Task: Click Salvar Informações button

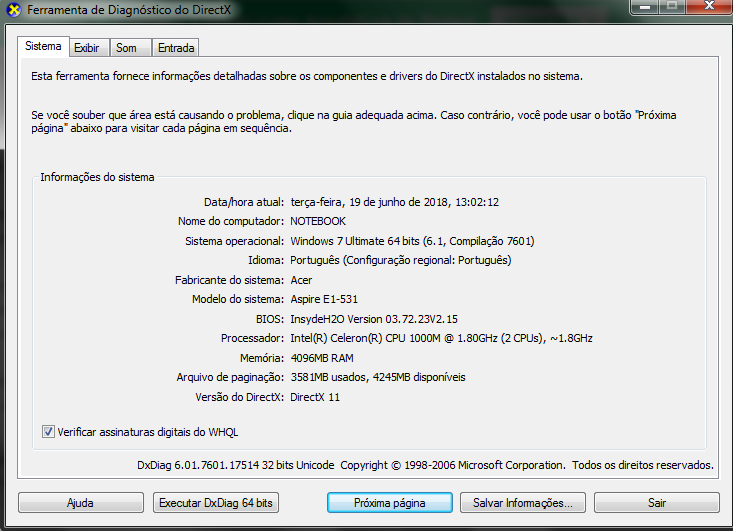Action: click(x=523, y=503)
